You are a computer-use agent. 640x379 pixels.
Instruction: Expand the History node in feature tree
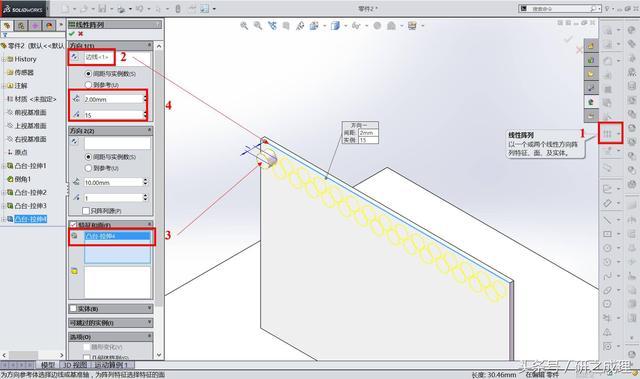[x=4, y=59]
